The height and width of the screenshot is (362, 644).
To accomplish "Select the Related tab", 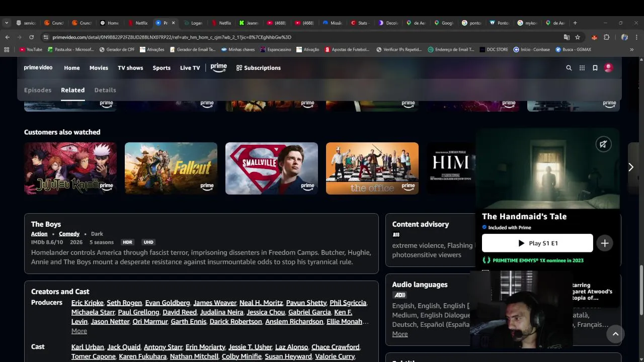I will [73, 90].
